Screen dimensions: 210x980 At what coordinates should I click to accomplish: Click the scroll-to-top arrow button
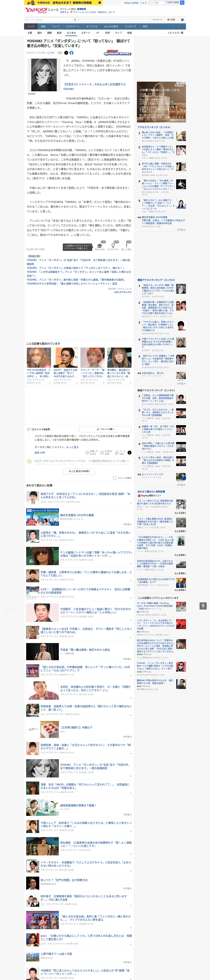click(x=203, y=606)
